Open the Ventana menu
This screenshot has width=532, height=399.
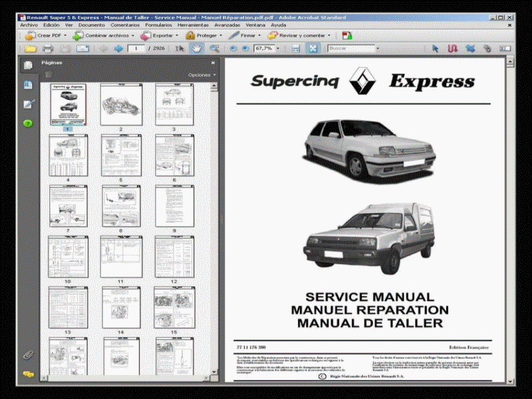(x=255, y=25)
